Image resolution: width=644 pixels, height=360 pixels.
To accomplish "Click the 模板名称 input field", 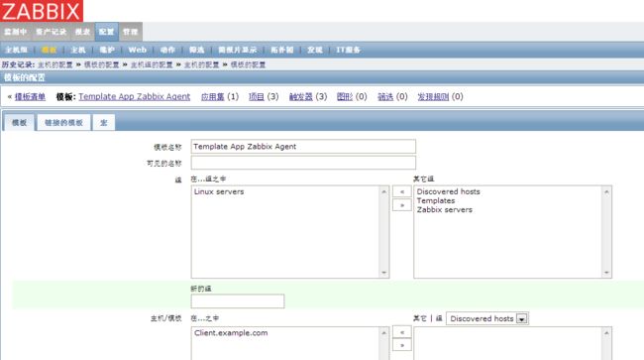I will (303, 147).
